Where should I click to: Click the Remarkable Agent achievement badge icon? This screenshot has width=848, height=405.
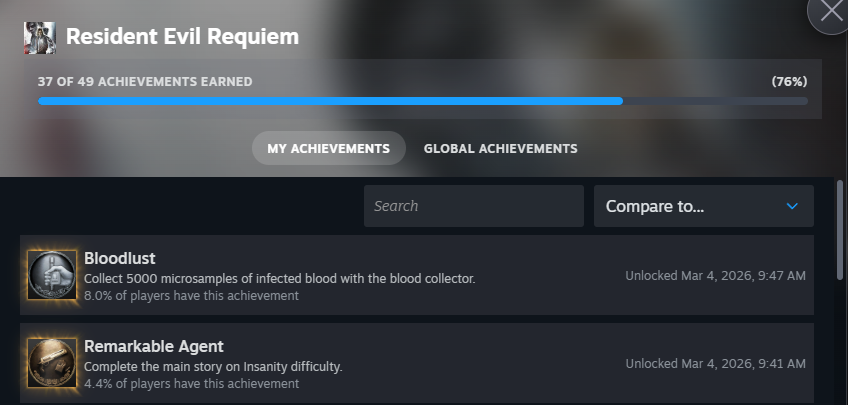point(52,362)
